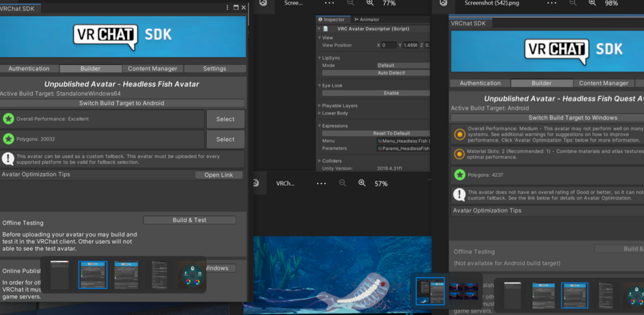Image resolution: width=644 pixels, height=315 pixels.
Task: Collapse the LipSync section
Action: pos(319,58)
